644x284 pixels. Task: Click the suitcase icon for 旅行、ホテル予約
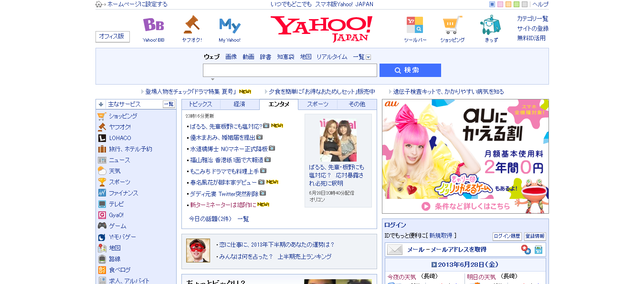[x=102, y=149]
